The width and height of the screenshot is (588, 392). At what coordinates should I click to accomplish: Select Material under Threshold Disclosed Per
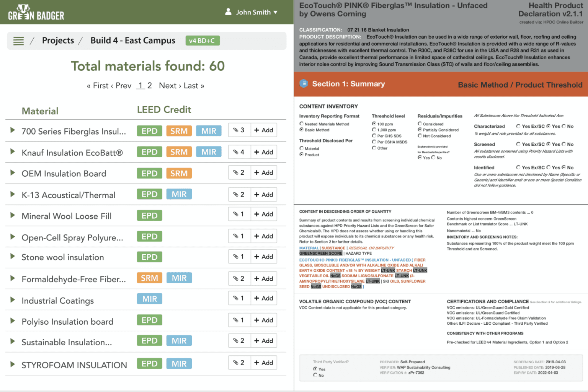click(x=302, y=148)
